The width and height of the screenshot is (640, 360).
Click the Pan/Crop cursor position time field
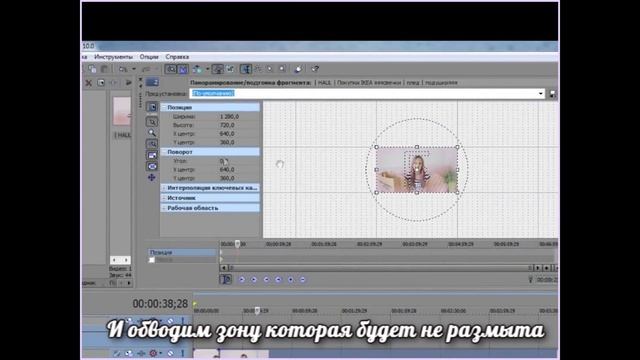[547, 280]
